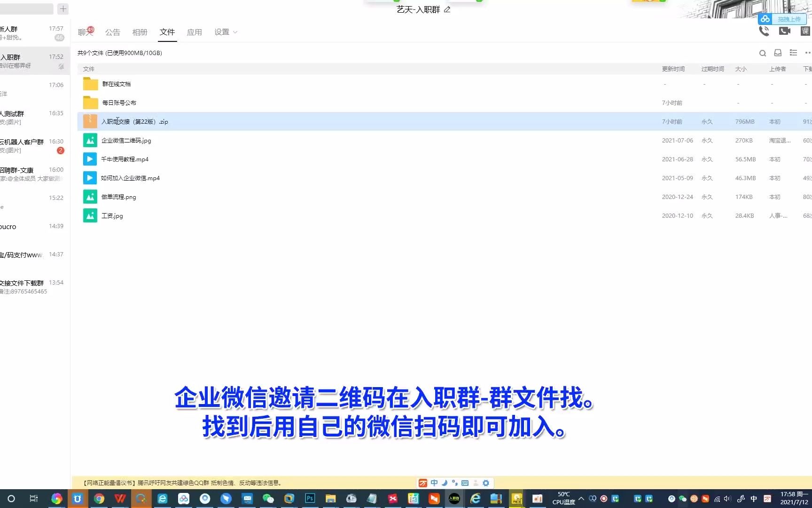
Task: Adjust volume from the system tray
Action: point(726,499)
